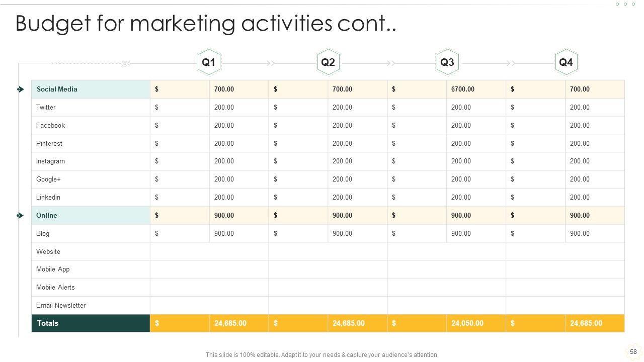Screen dimensions: 644x362
Task: Click the arrow marker beside Social Media
Action: [20, 89]
